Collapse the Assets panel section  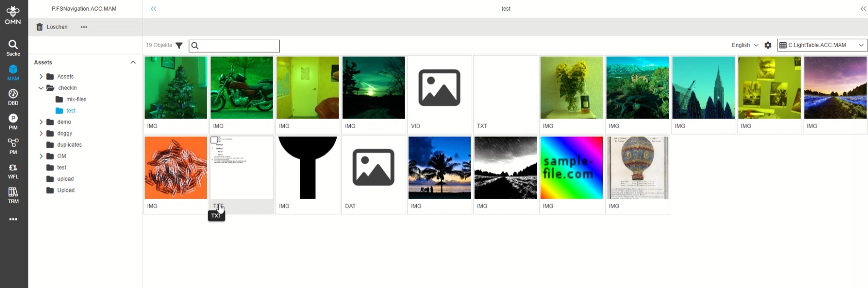click(x=133, y=62)
